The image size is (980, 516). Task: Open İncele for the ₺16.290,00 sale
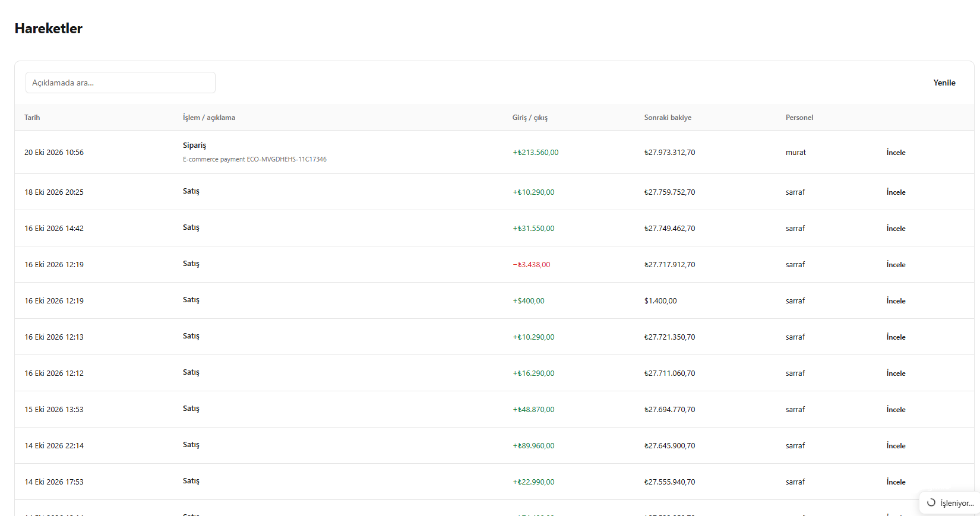[896, 373]
